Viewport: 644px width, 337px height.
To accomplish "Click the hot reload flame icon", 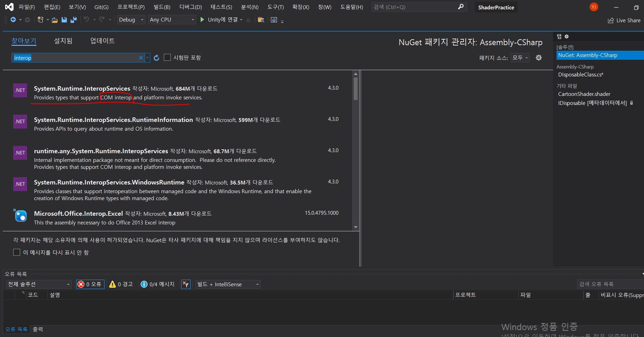I will (249, 20).
